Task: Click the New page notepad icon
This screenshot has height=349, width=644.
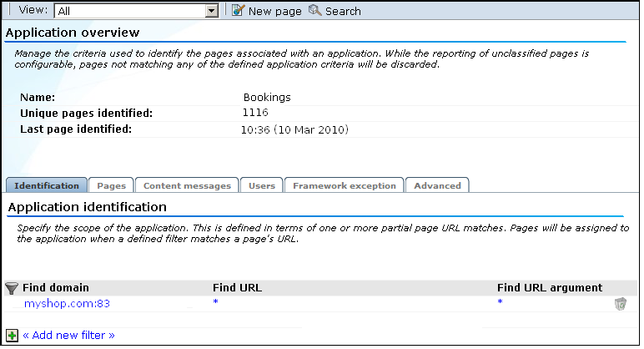Action: coord(239,10)
